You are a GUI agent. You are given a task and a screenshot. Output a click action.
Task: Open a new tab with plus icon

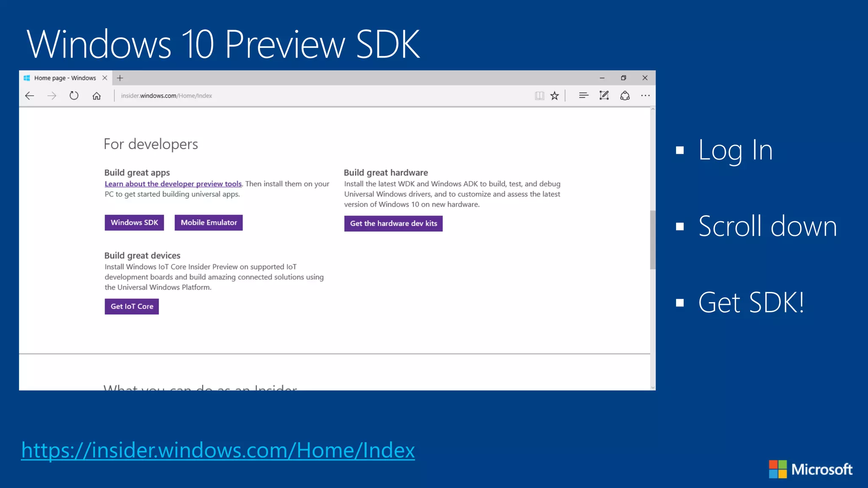(x=120, y=78)
